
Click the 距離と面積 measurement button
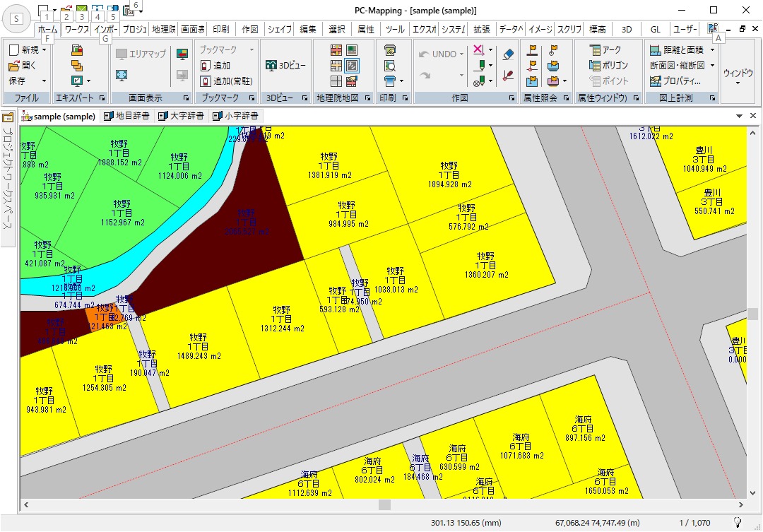[x=677, y=49]
